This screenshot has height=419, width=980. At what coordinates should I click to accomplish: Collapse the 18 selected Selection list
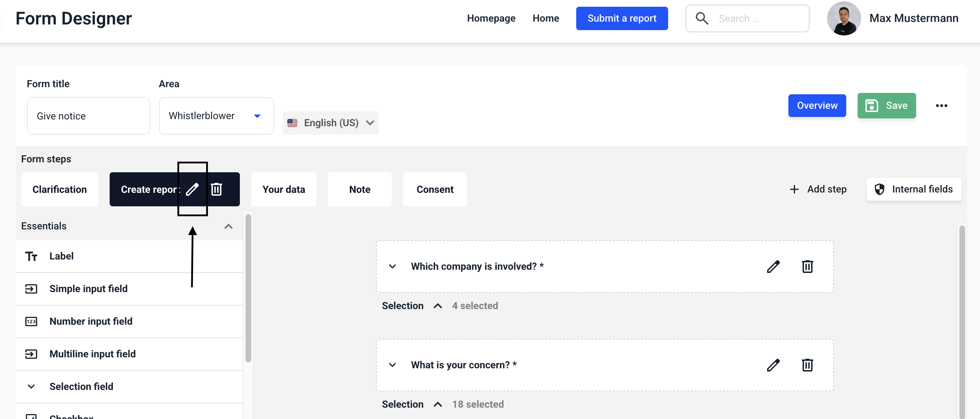pyautogui.click(x=437, y=404)
